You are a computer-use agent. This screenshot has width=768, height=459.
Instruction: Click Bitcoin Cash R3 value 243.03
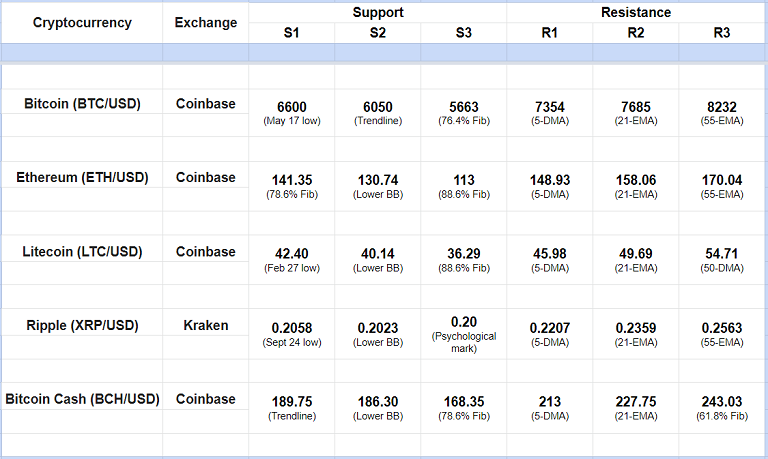(722, 402)
